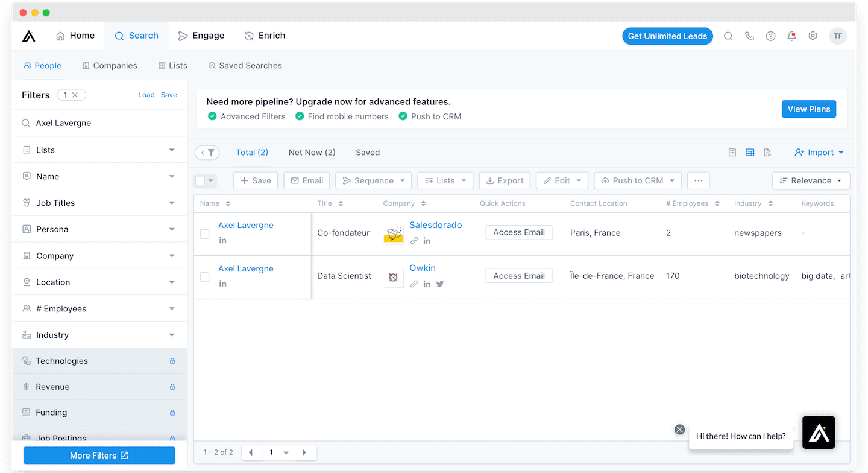
Task: Open the more actions ellipsis button
Action: pos(698,180)
